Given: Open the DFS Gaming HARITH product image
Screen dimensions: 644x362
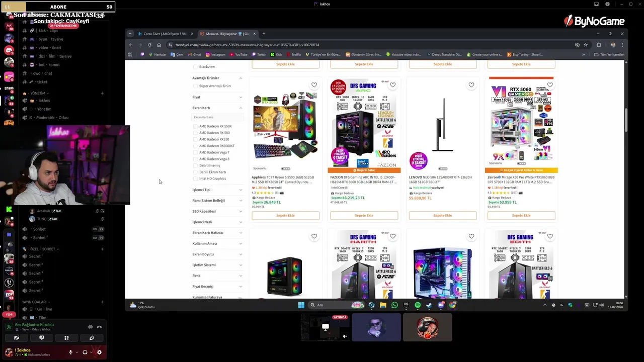Looking at the screenshot, I should (364, 264).
